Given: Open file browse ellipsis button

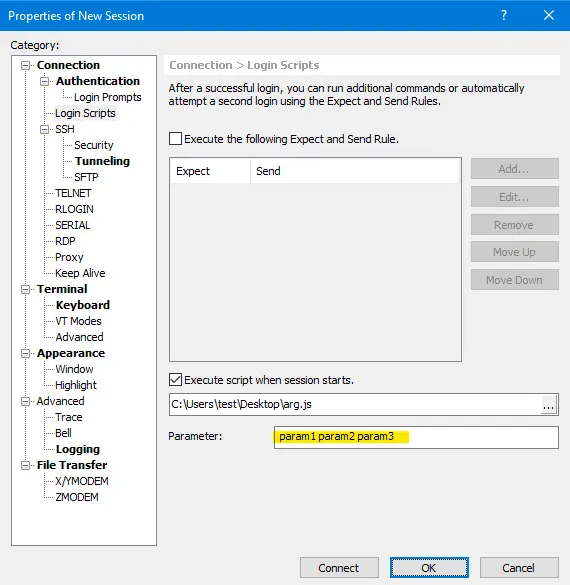Looking at the screenshot, I should coord(548,405).
